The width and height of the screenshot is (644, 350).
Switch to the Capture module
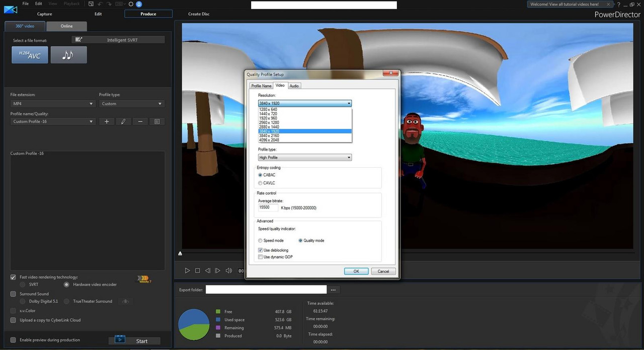point(45,14)
